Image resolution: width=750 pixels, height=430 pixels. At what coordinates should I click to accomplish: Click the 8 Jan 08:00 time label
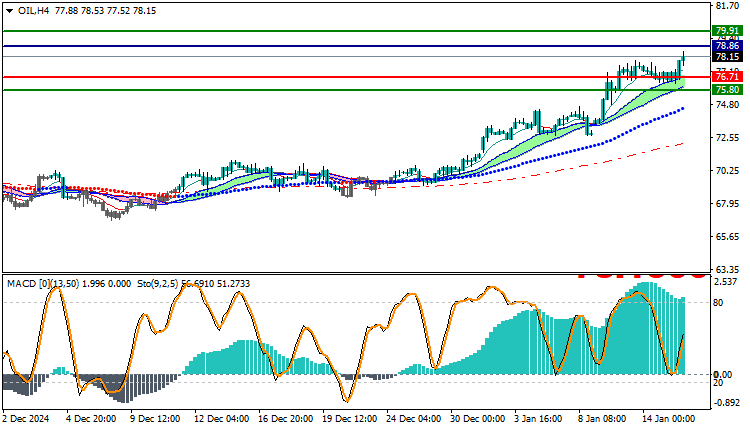click(602, 419)
